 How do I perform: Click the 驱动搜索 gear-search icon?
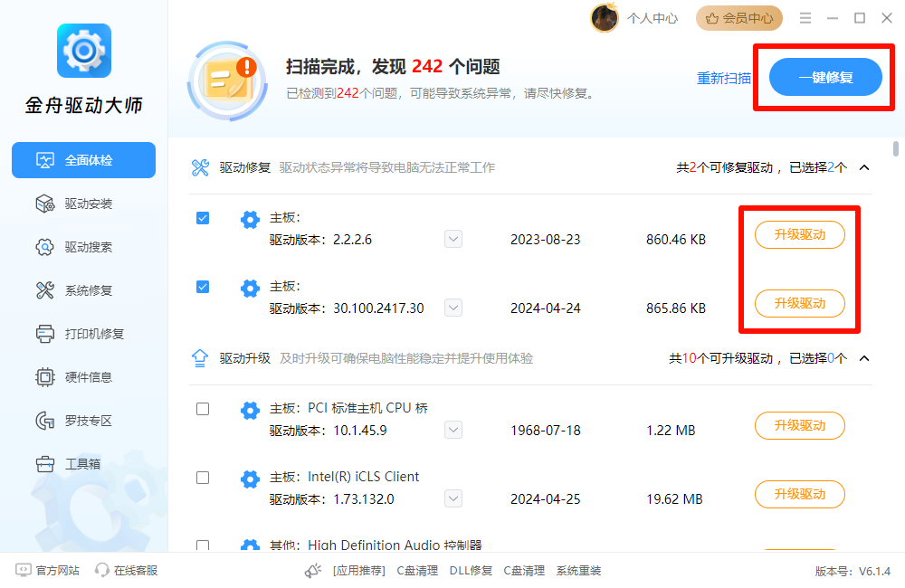coord(45,247)
